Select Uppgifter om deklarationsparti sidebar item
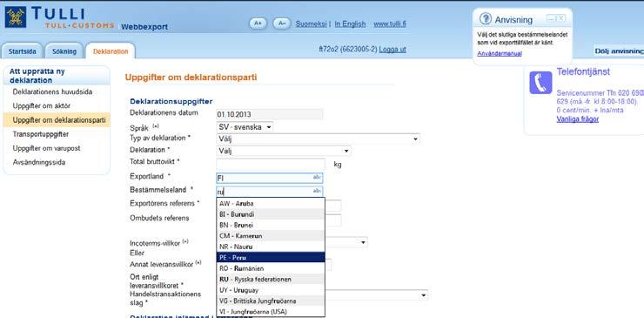This screenshot has width=644, height=318. point(57,119)
